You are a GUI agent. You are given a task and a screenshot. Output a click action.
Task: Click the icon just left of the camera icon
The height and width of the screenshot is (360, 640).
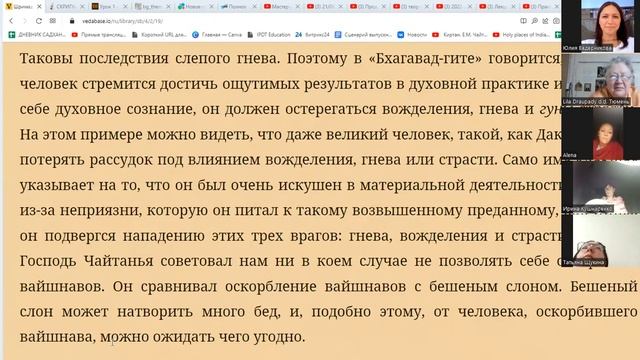point(545,21)
